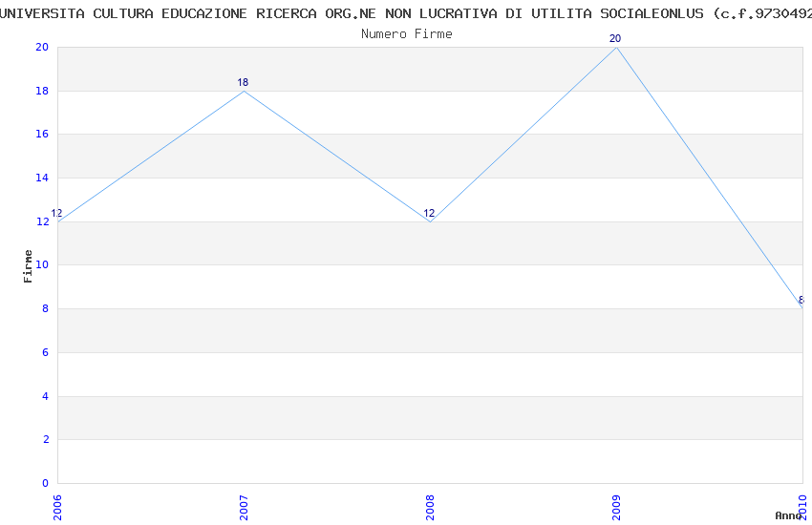The image size is (812, 525).
Task: Click the y-axis tick label 10
Action: point(42,264)
